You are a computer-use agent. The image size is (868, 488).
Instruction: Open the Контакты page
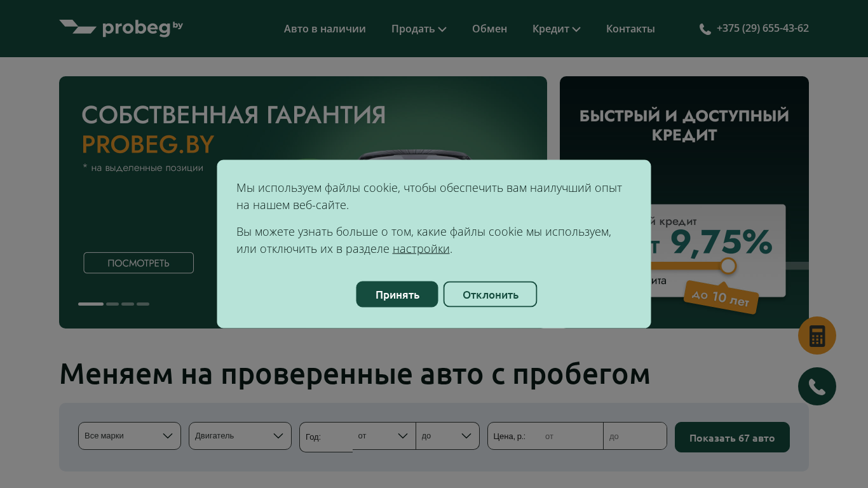coord(630,29)
